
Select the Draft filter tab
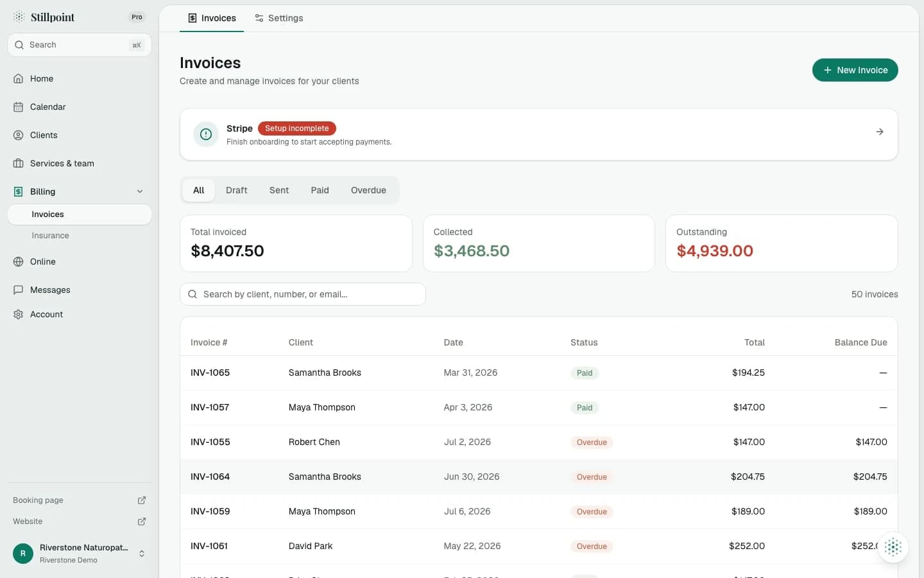coord(237,190)
